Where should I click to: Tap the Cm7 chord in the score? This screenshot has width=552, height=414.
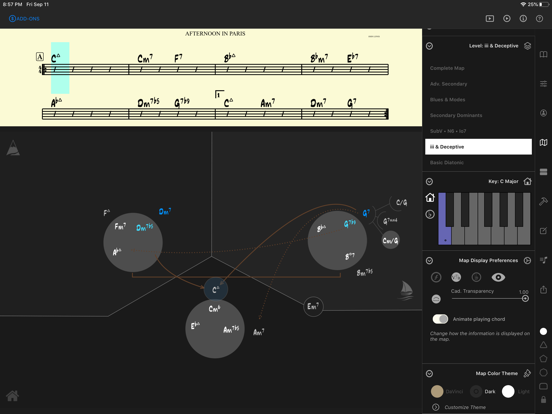pos(145,58)
